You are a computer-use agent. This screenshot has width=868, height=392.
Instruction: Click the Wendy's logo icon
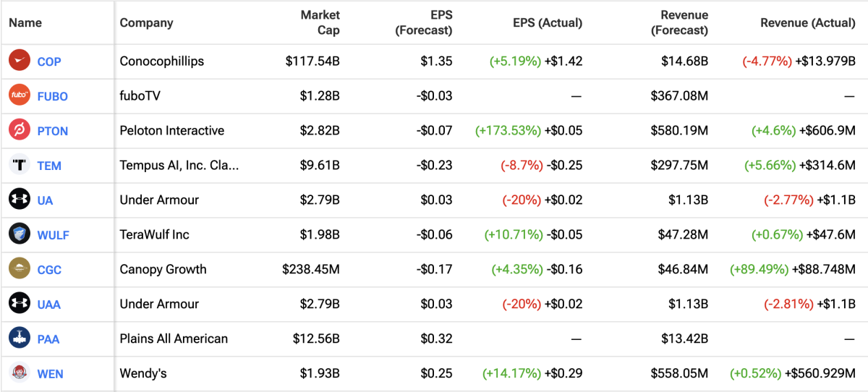19,373
